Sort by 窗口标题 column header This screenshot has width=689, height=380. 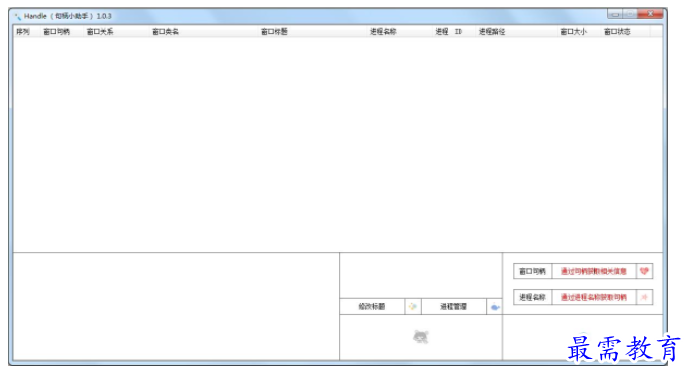pyautogui.click(x=312, y=32)
